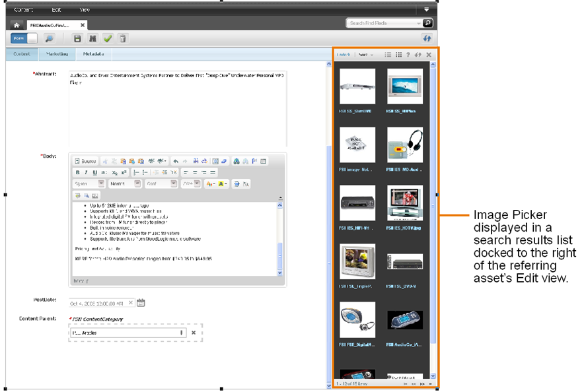The image size is (584, 392).
Task: Open the Edit menu
Action: (56, 10)
